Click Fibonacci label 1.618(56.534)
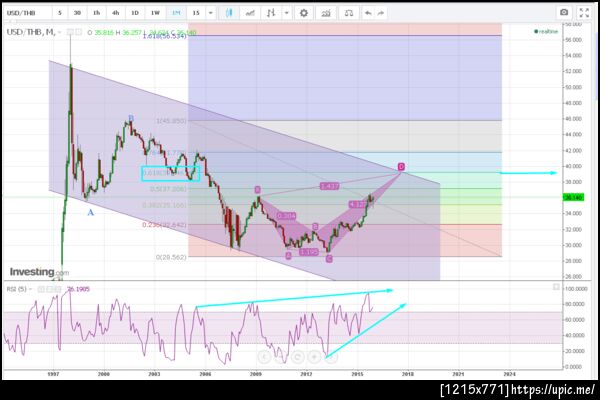This screenshot has height=400, width=600. pyautogui.click(x=165, y=36)
